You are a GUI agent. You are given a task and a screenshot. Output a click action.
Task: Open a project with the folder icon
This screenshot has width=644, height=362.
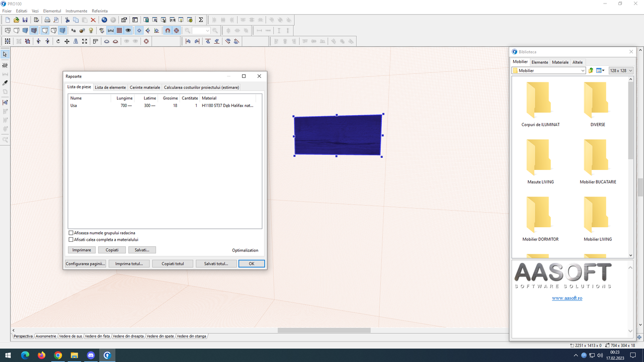pos(16,20)
